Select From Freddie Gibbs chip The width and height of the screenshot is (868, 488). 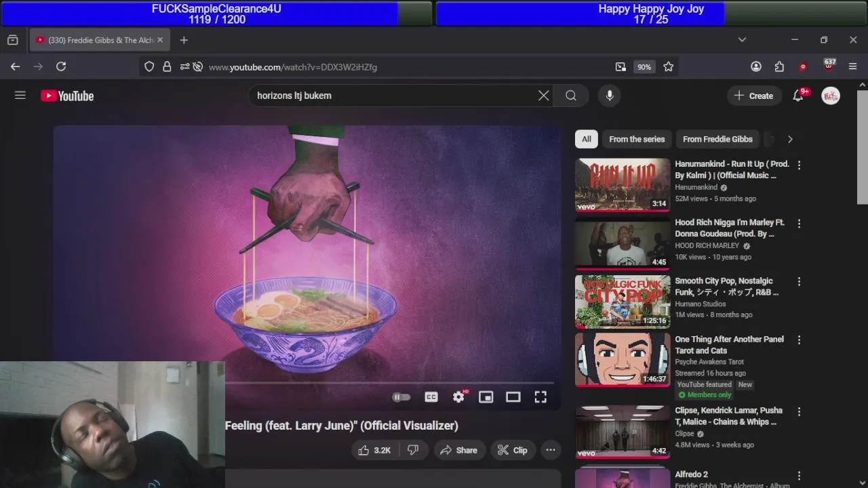717,139
